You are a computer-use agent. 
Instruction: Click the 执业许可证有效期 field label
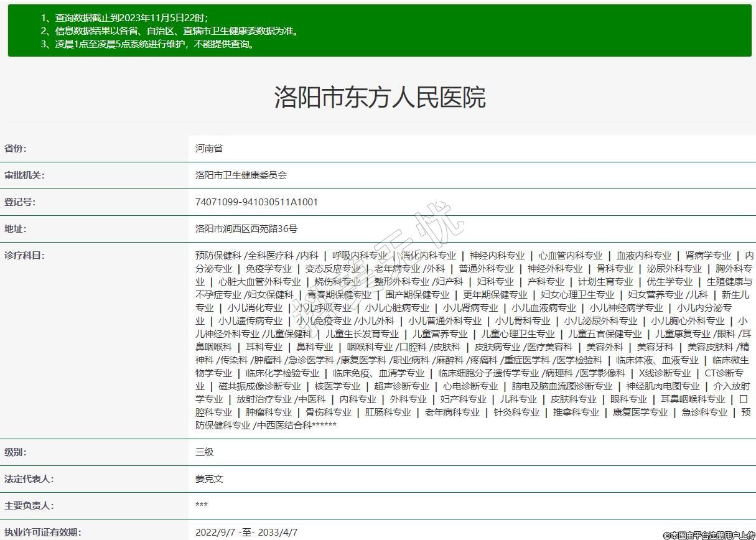(x=42, y=533)
